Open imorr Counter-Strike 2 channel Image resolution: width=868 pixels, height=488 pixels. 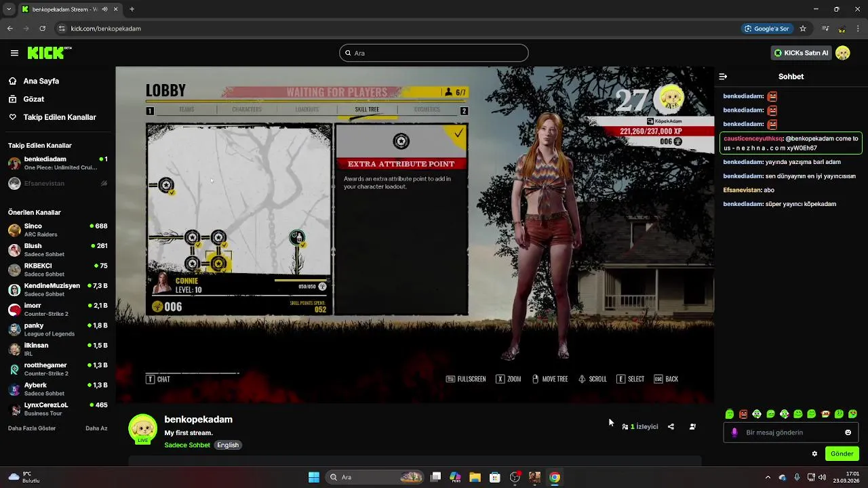click(58, 309)
